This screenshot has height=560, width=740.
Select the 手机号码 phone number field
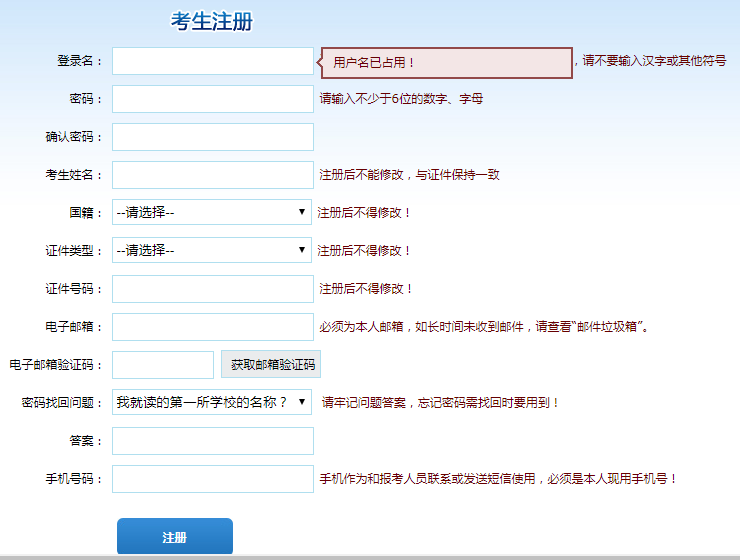pos(212,479)
